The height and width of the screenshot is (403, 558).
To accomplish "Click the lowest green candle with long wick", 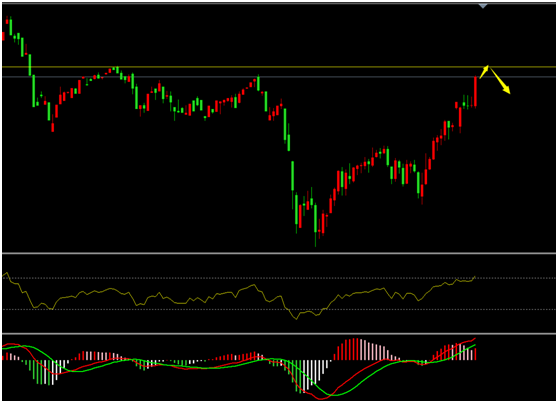I will pyautogui.click(x=315, y=225).
